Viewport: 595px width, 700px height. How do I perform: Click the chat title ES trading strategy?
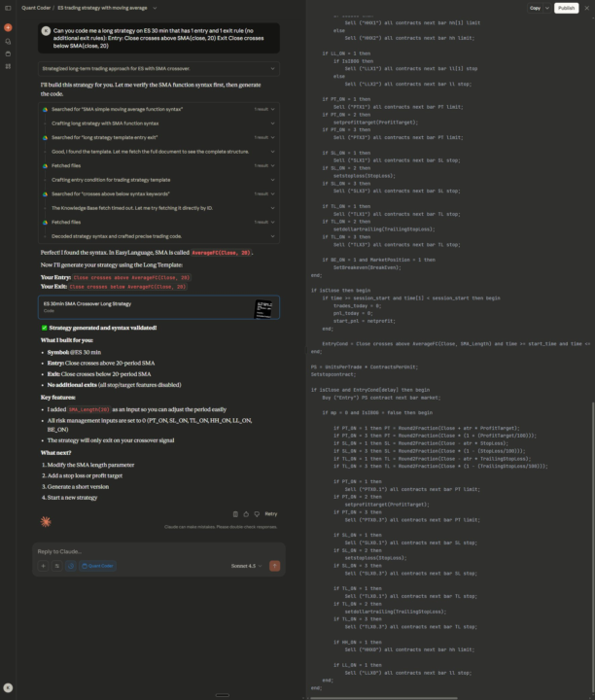coord(102,8)
